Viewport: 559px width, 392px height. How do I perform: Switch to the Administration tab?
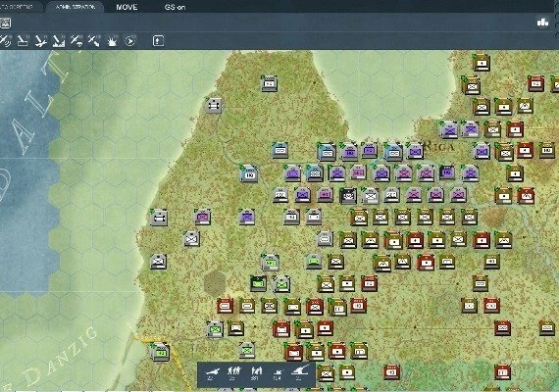(x=76, y=7)
